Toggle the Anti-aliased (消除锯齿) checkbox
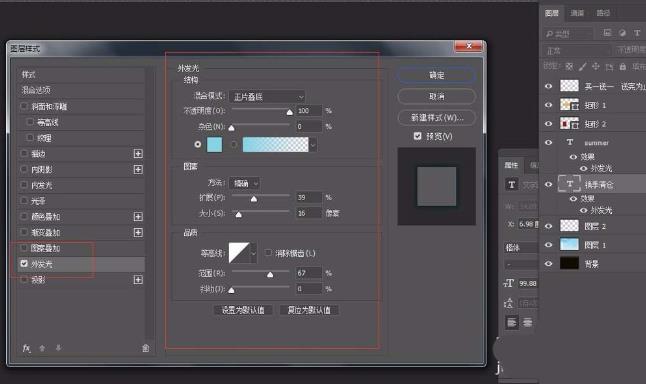The width and height of the screenshot is (646, 384). coord(268,253)
